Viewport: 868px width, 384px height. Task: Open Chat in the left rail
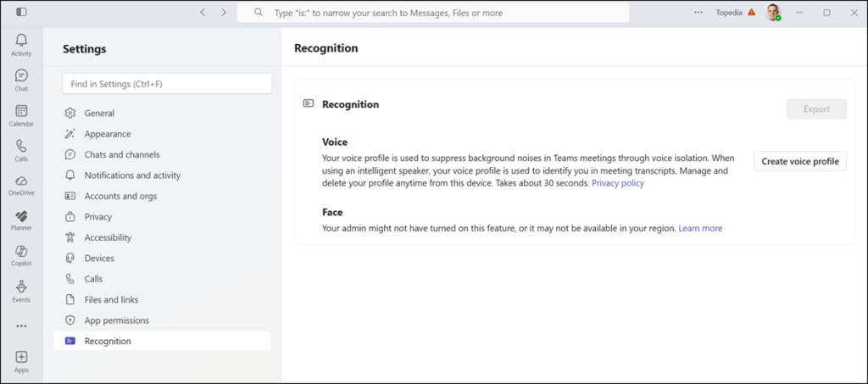[x=21, y=81]
